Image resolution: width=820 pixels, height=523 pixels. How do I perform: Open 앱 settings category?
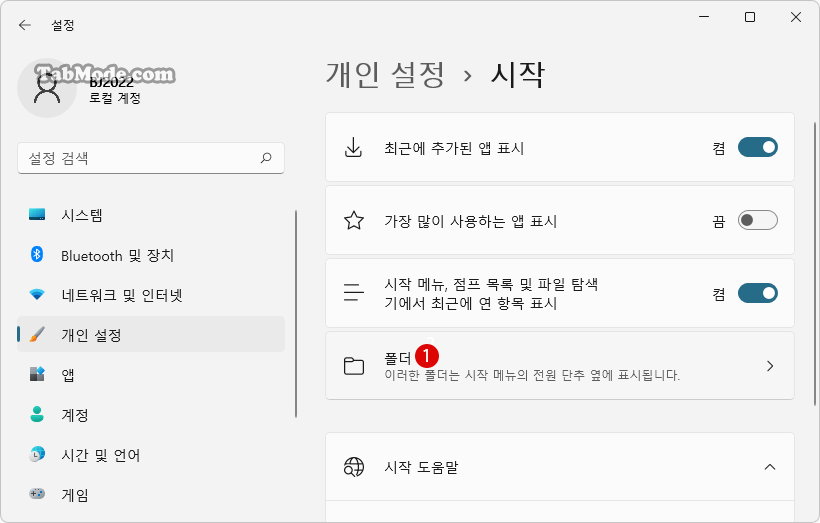pyautogui.click(x=151, y=374)
